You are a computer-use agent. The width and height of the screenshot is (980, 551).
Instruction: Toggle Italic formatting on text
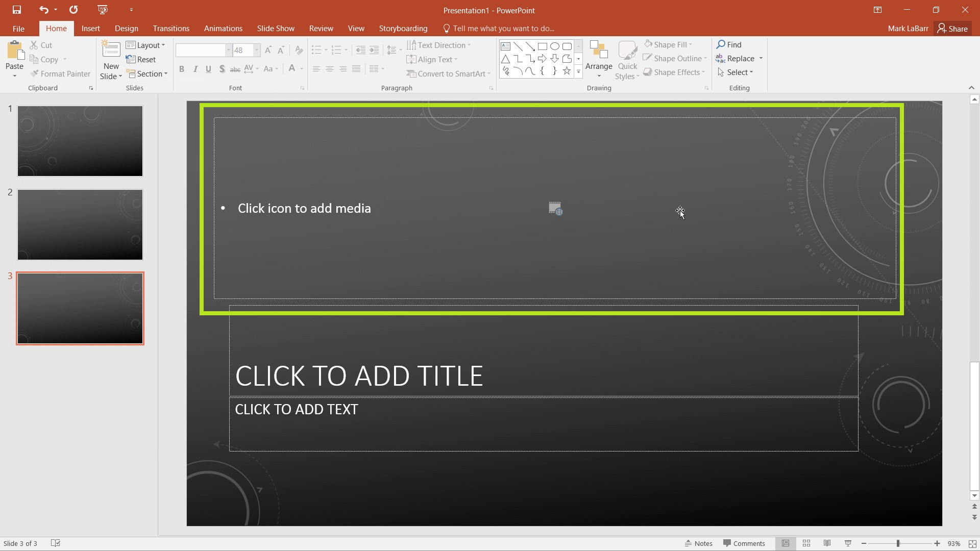(x=195, y=69)
